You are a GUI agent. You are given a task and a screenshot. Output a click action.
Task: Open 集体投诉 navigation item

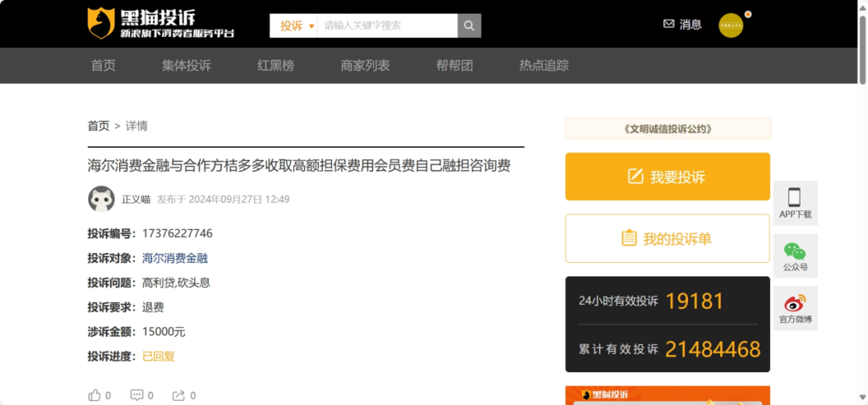(x=186, y=65)
